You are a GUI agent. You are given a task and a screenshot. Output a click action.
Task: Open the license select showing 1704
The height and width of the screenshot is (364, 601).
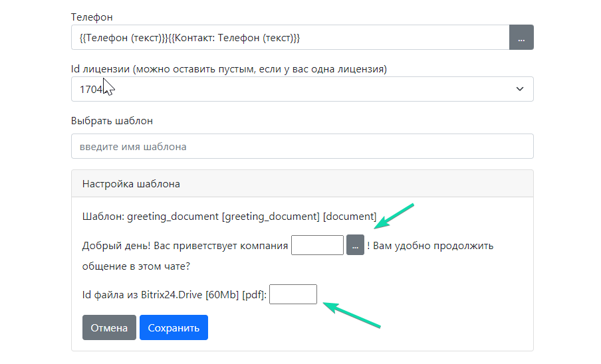pyautogui.click(x=293, y=89)
